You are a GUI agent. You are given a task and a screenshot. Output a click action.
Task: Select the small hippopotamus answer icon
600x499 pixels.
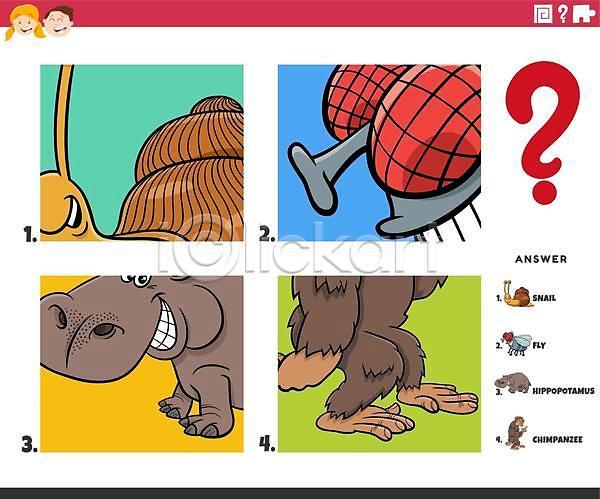(512, 383)
